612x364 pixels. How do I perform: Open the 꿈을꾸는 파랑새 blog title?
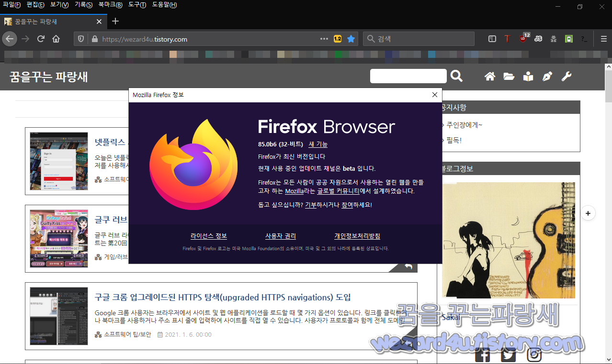48,77
